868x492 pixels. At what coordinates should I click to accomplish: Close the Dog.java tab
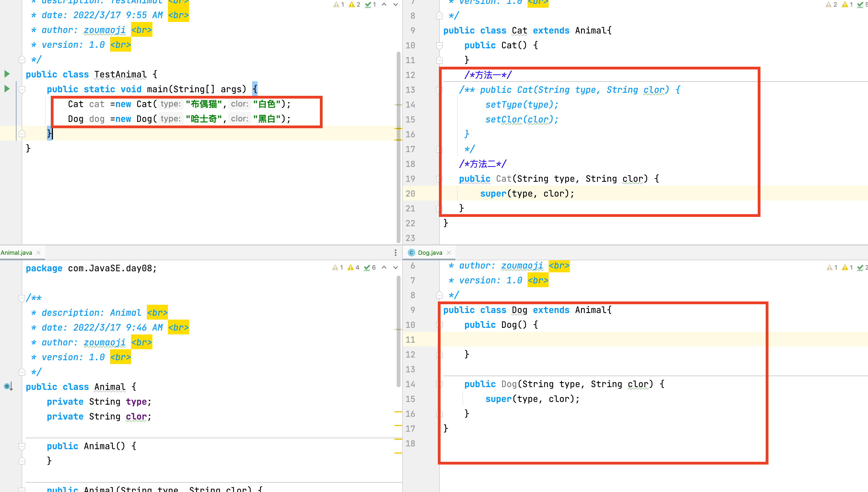point(449,252)
